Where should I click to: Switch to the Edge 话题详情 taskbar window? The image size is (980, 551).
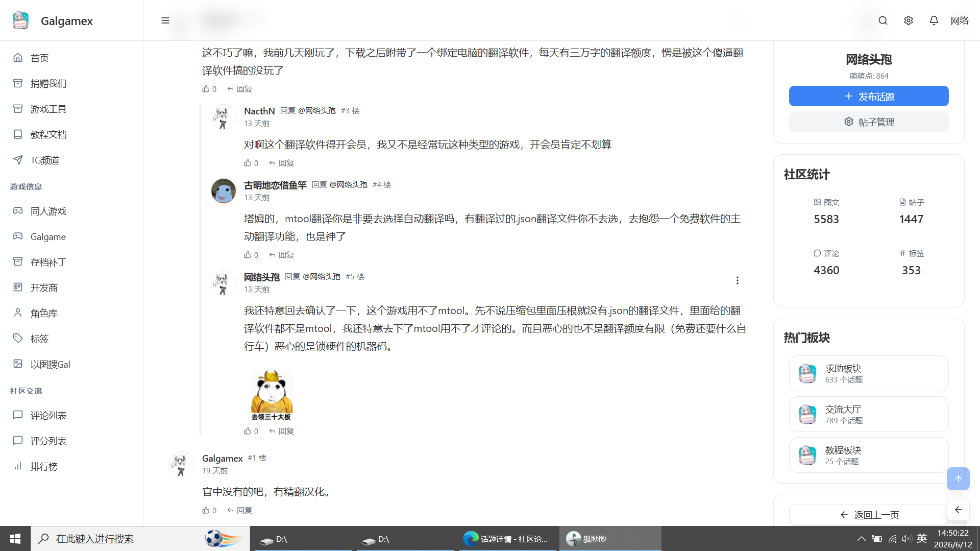tap(508, 539)
